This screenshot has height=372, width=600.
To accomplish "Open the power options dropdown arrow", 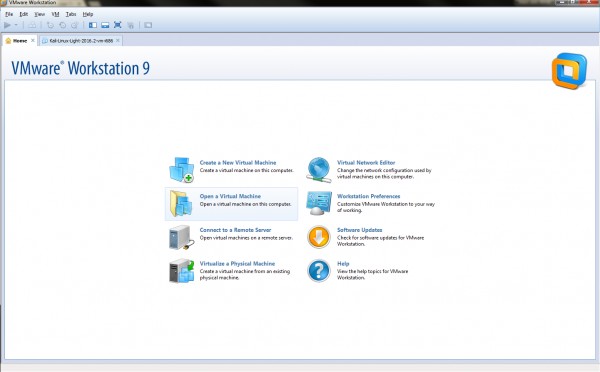I will tap(16, 25).
